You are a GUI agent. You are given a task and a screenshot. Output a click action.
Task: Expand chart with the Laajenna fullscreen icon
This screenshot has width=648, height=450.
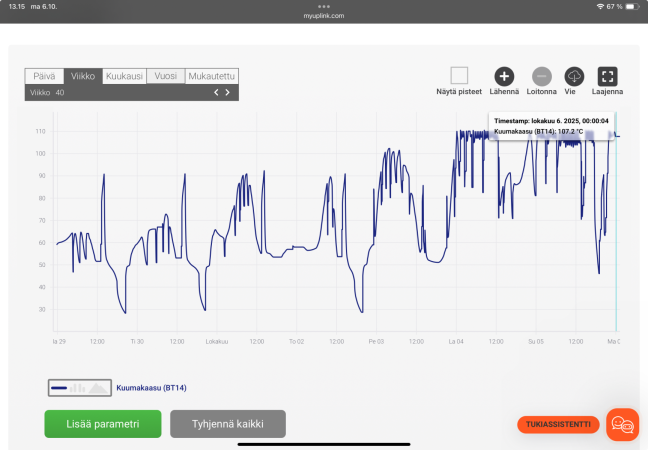[x=608, y=76]
